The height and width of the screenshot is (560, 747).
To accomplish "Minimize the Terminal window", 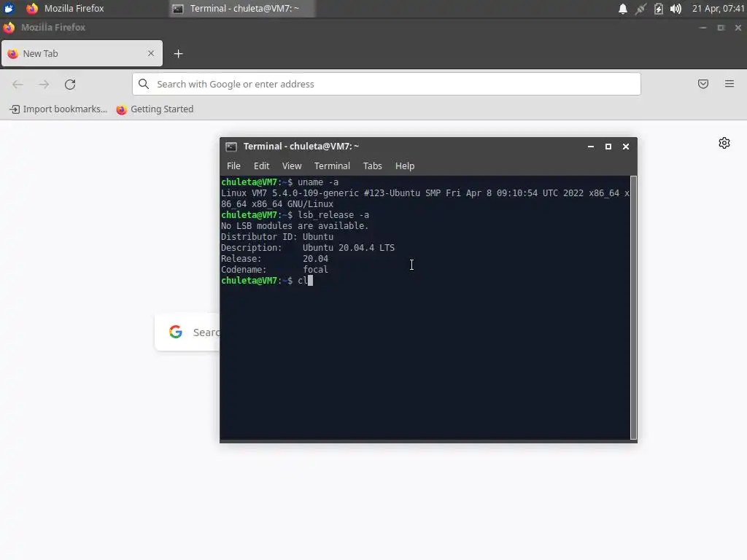I will pos(591,147).
